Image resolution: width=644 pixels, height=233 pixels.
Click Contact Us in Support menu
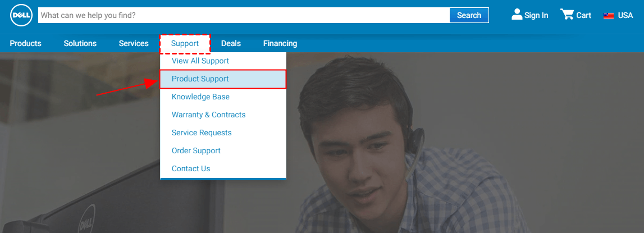pos(191,168)
